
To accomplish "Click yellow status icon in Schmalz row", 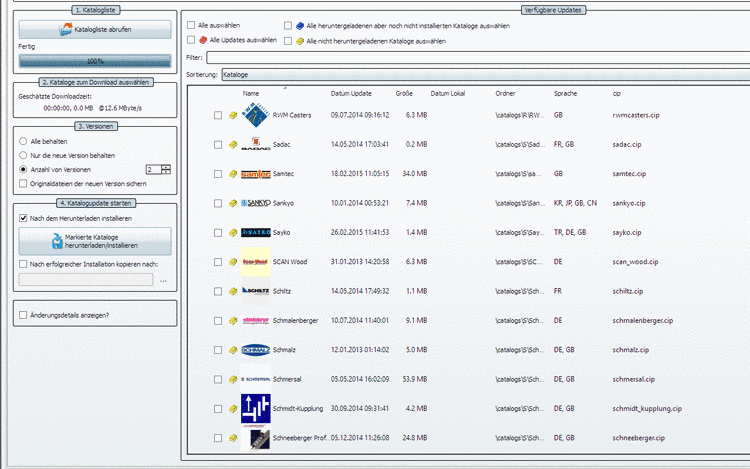I will coord(233,350).
